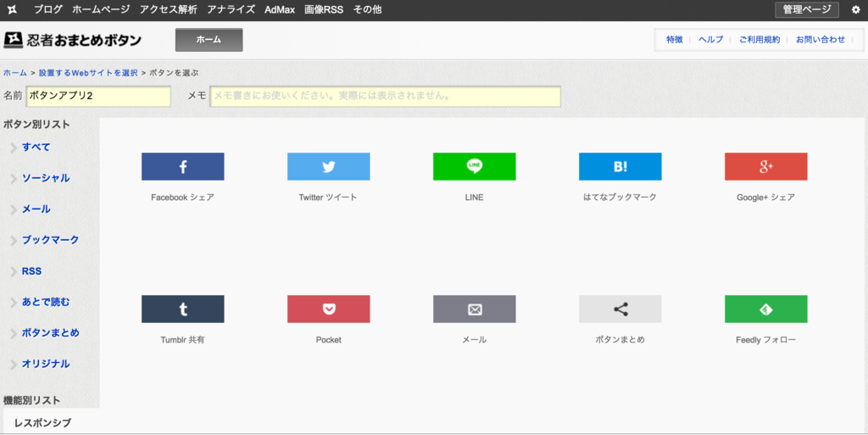This screenshot has width=868, height=435.
Task: Click the 忍者おまとめボタン site logo
Action: click(x=73, y=40)
